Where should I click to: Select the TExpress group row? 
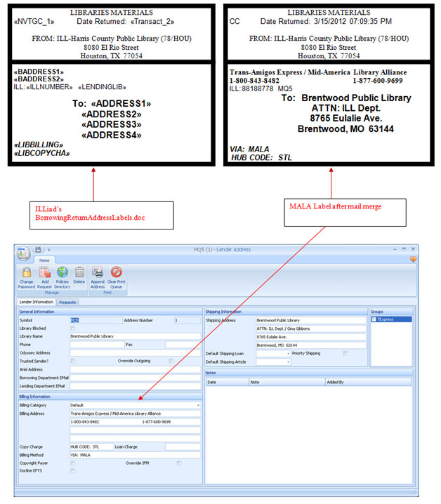point(391,319)
